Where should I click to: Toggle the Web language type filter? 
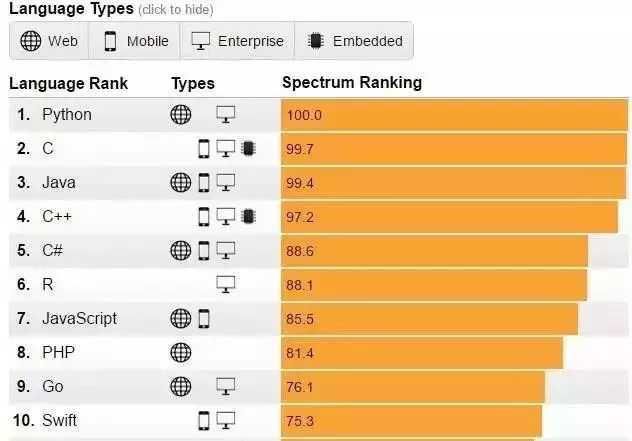point(49,41)
